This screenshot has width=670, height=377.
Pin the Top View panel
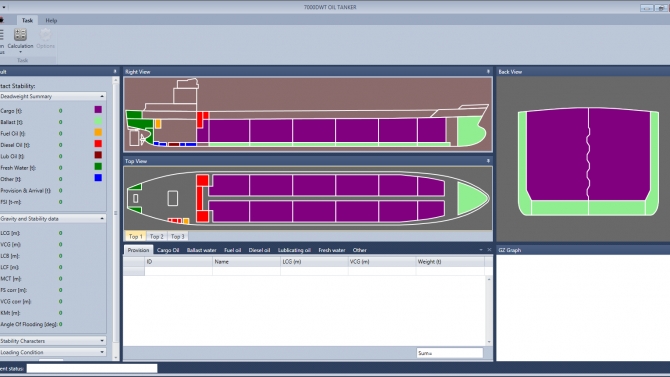(x=488, y=161)
